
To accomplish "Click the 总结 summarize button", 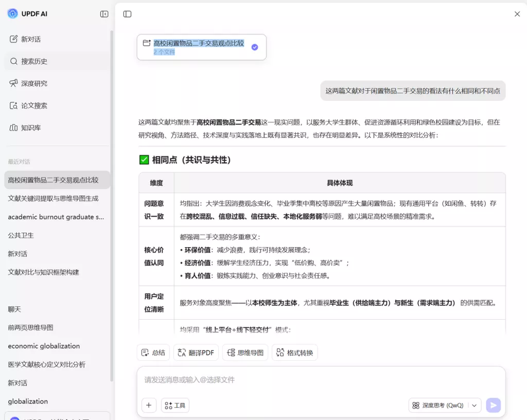I will (x=153, y=352).
